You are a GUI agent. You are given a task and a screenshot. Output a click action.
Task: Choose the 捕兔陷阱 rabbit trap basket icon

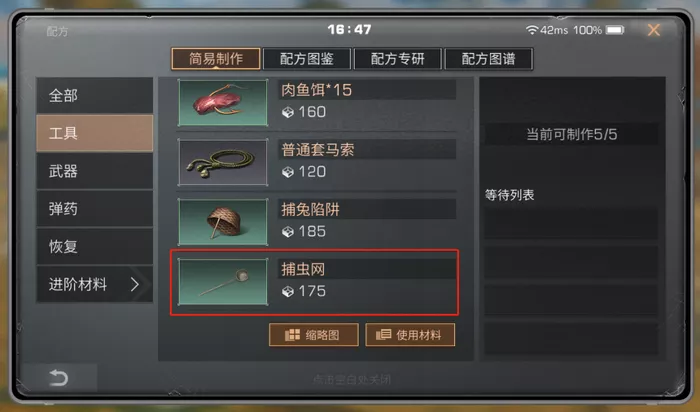coord(223,222)
